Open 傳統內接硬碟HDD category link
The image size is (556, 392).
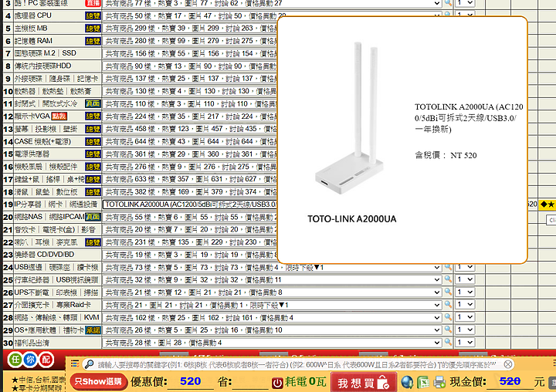coord(43,66)
